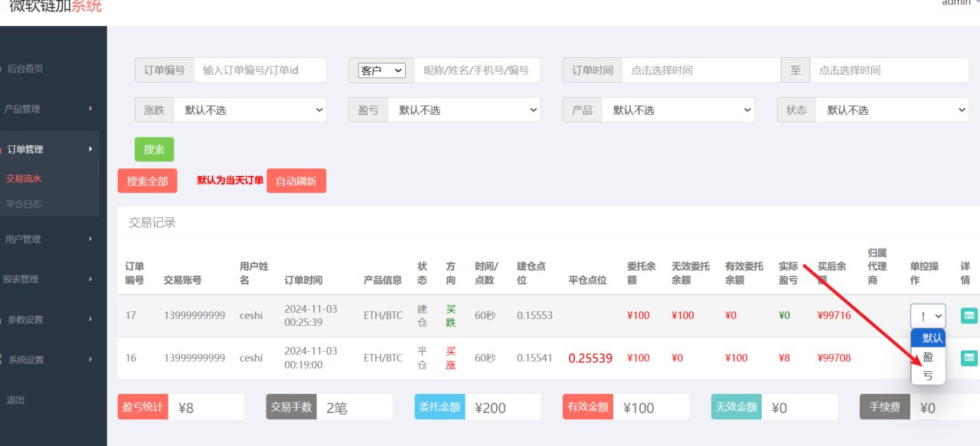Screen dimensions: 980x446
Task: Click the 自动刷新 button
Action: 296,181
